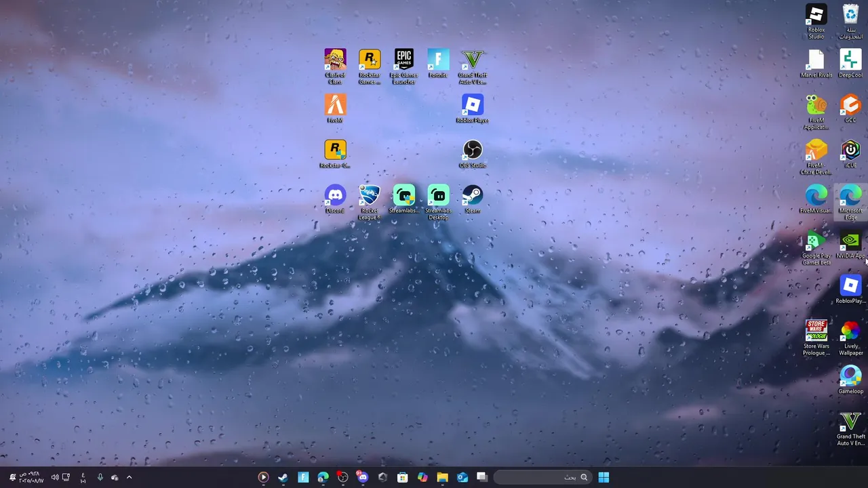Select the Steam desktop shortcut
The image size is (868, 488).
point(473,199)
